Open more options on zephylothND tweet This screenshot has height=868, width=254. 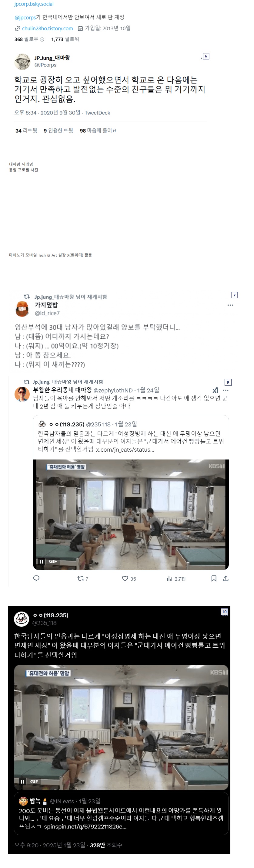(x=226, y=390)
